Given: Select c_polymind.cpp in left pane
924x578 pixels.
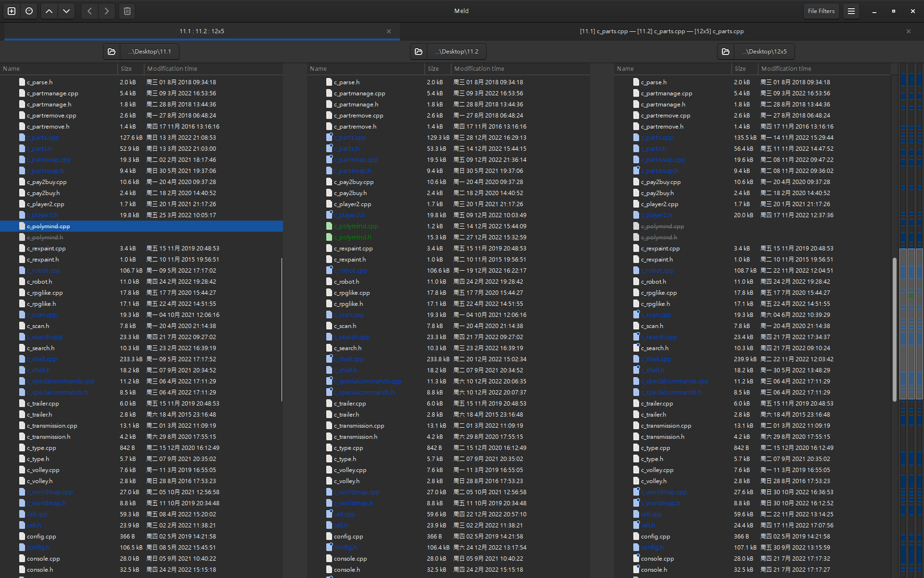Looking at the screenshot, I should [141, 226].
